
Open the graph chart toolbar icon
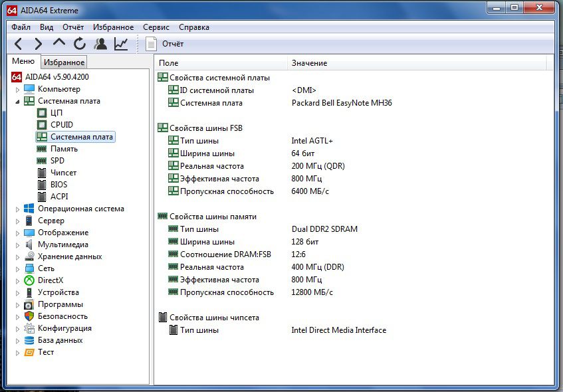pos(121,44)
